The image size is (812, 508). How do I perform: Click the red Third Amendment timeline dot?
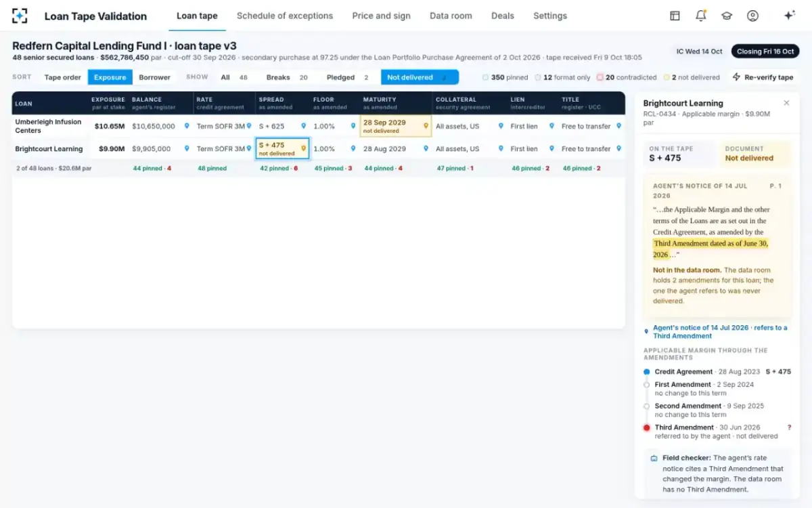(x=647, y=427)
